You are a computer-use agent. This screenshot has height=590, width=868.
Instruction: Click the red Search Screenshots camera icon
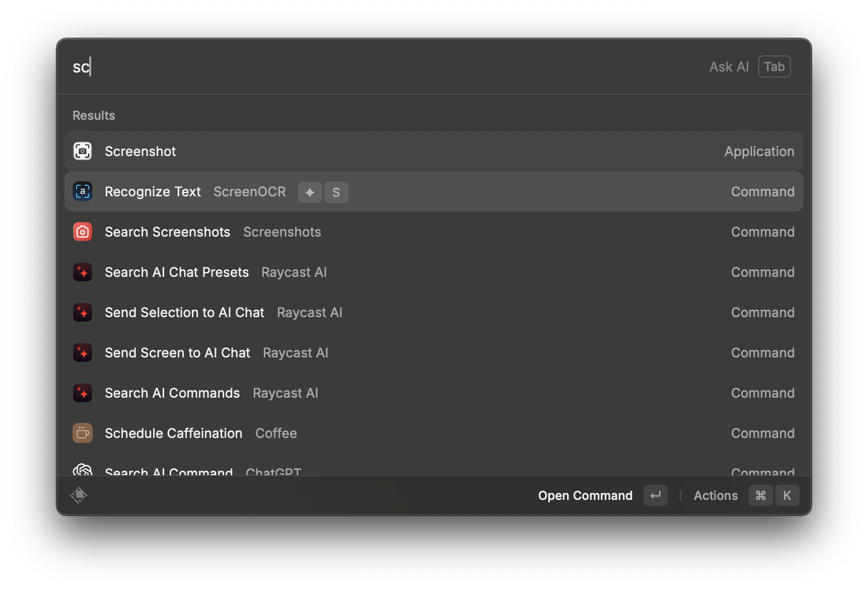point(83,232)
